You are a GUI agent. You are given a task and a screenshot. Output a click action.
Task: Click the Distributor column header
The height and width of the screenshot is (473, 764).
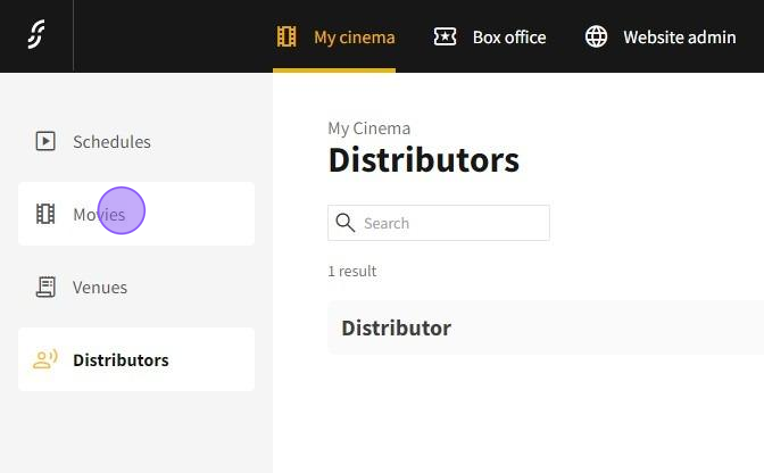pyautogui.click(x=396, y=328)
